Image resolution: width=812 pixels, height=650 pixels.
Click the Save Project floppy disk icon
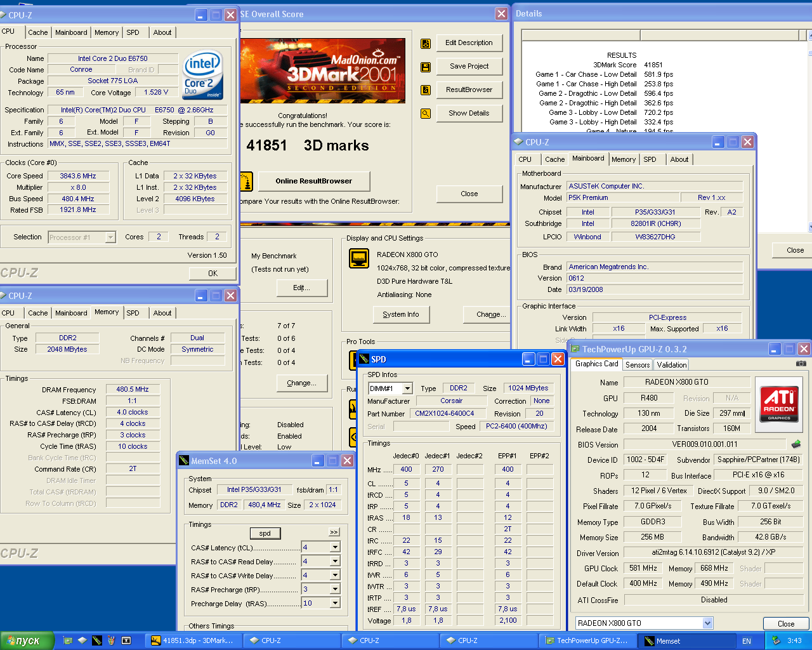pos(426,67)
